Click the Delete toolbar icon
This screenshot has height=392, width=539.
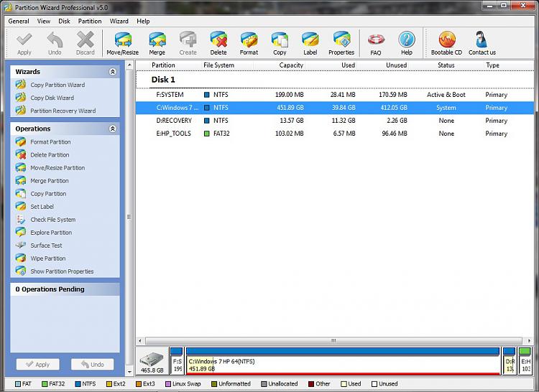[218, 39]
